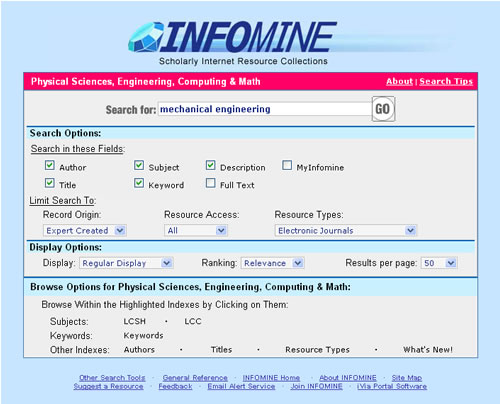Click Suggest a Resource link

coord(108,386)
